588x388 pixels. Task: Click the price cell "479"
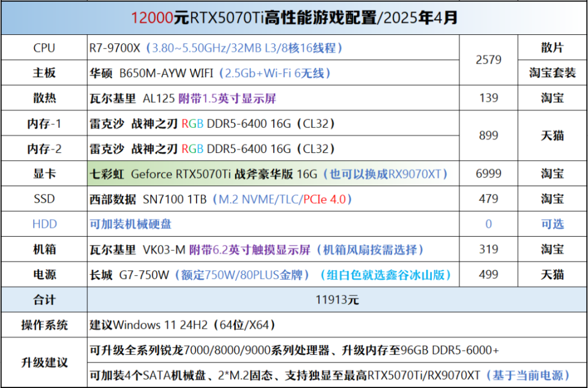pyautogui.click(x=489, y=199)
